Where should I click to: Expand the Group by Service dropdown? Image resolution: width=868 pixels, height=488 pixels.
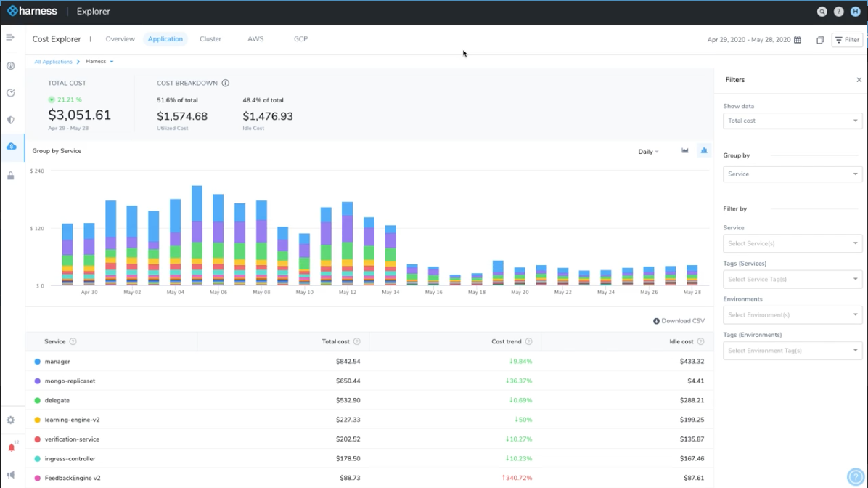pos(792,174)
